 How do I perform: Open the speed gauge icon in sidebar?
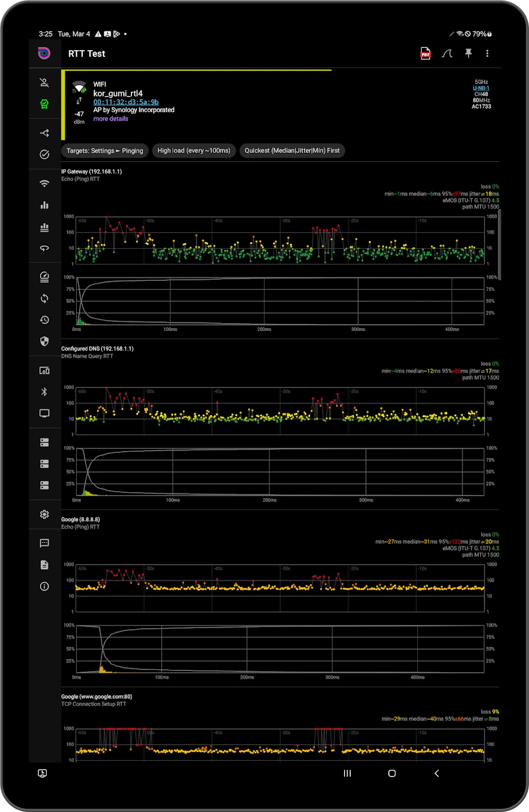click(x=45, y=277)
